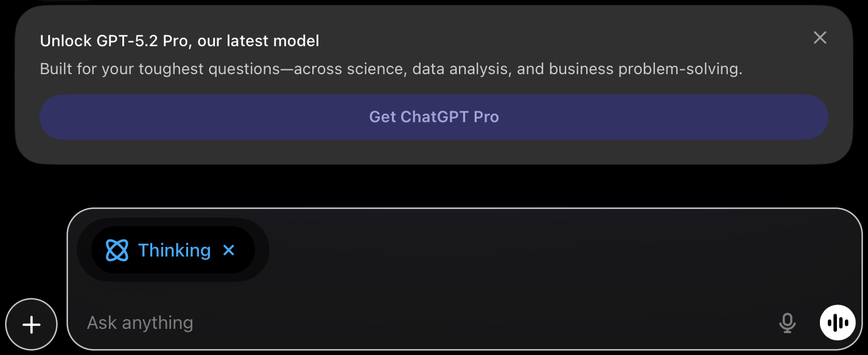Click the plus button to add attachments
The height and width of the screenshot is (355, 868).
(31, 325)
